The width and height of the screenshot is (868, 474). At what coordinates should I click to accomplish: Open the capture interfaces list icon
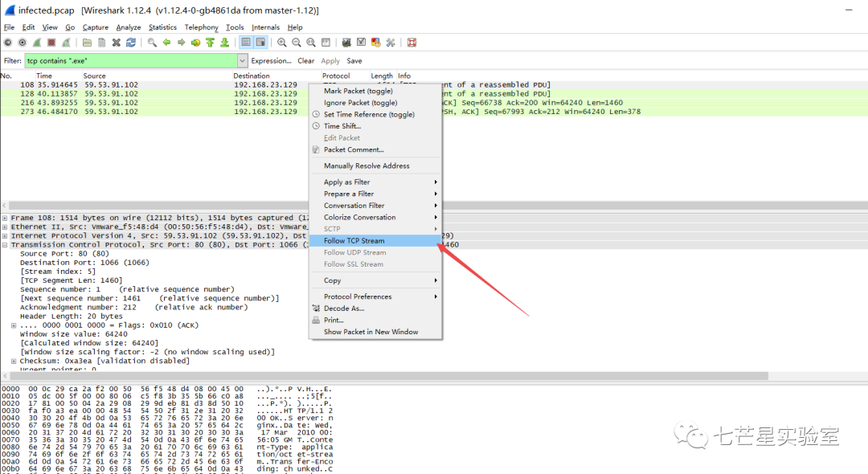click(8, 43)
